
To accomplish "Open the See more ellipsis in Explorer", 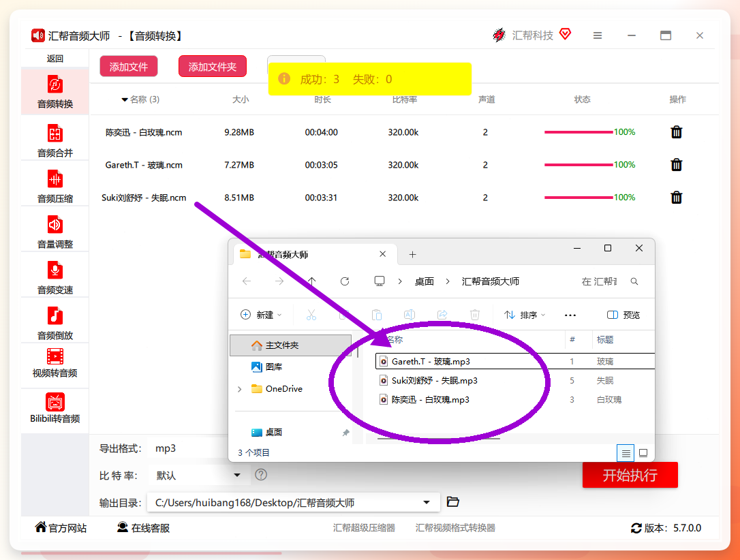I will pos(570,315).
